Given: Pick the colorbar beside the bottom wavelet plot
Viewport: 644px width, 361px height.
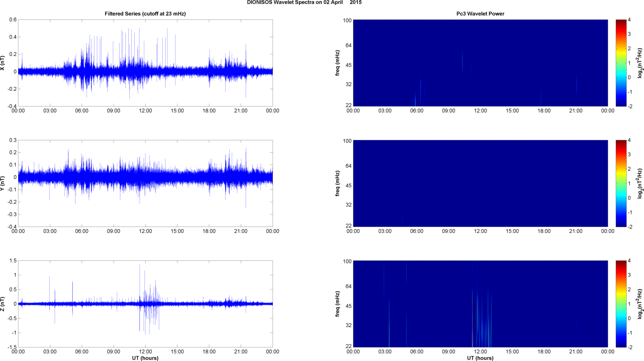Looking at the screenshot, I should [x=621, y=304].
